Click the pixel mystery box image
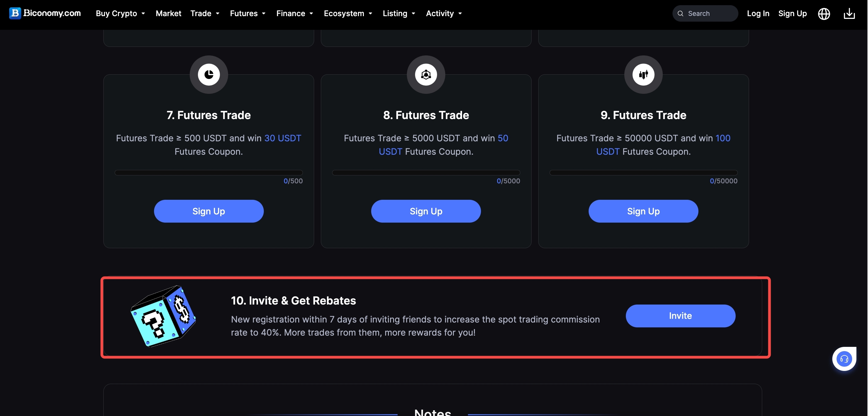Image resolution: width=868 pixels, height=416 pixels. (x=163, y=316)
